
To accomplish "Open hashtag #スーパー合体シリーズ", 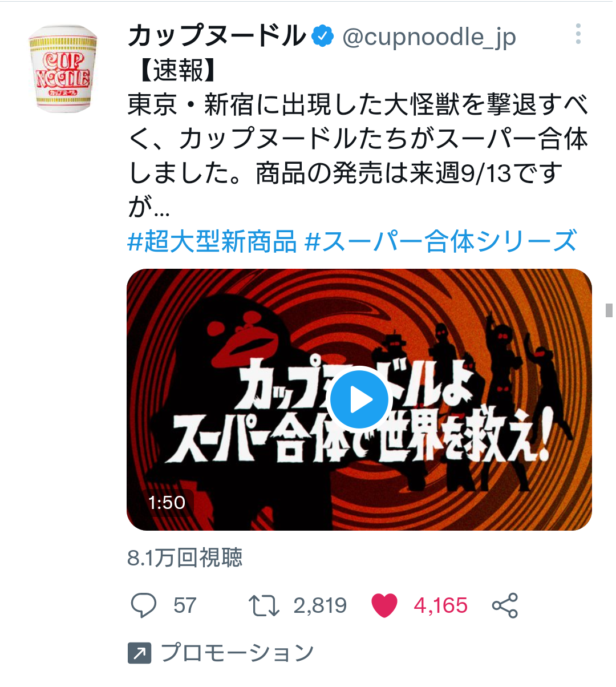I will (x=441, y=241).
